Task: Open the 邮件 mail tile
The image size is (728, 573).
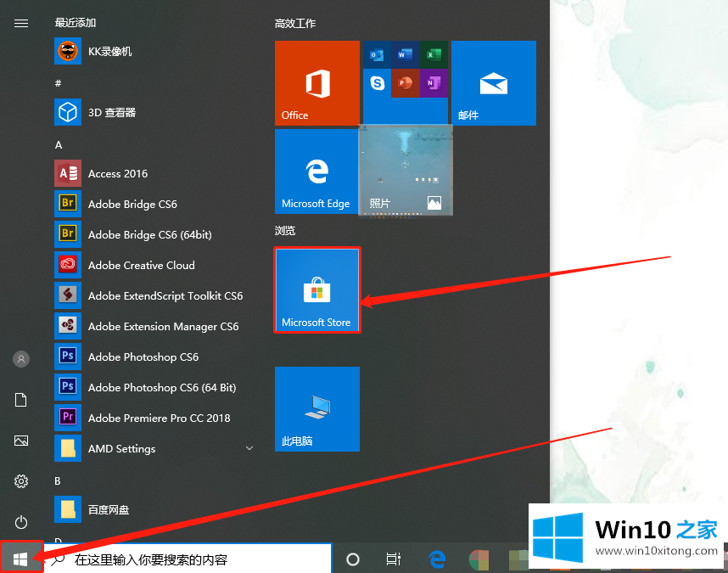Action: (x=494, y=83)
